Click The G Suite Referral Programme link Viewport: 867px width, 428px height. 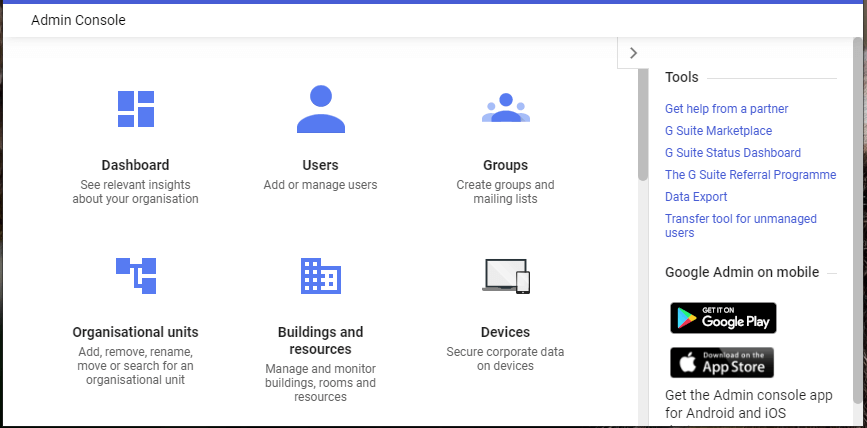pyautogui.click(x=750, y=175)
